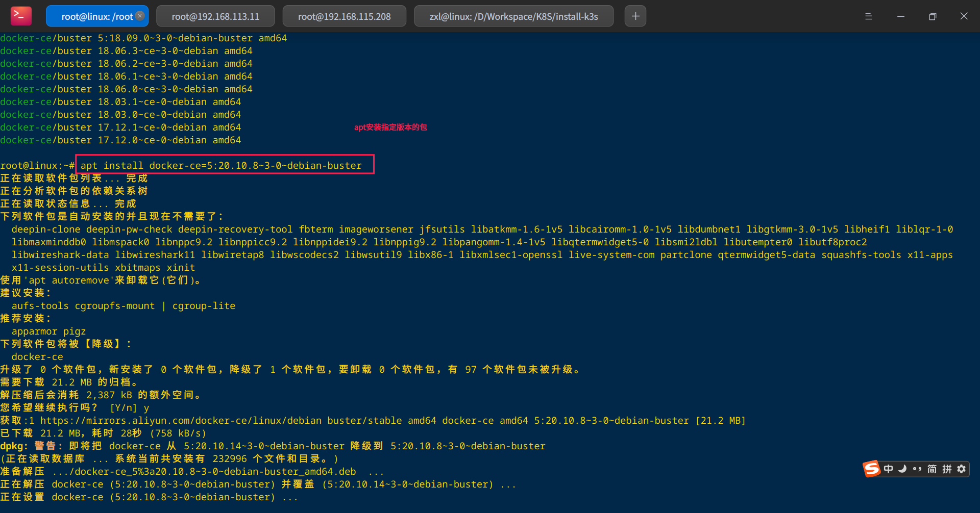Click the red terminal app icon at top-left

click(x=20, y=16)
